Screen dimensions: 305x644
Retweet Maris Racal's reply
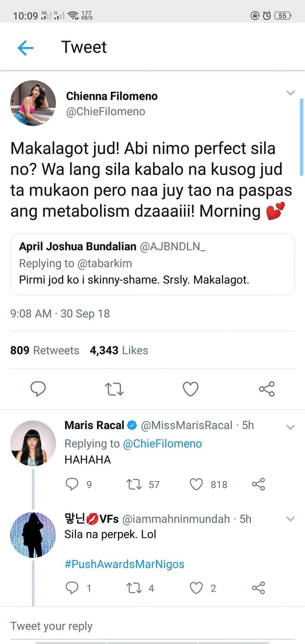134,484
